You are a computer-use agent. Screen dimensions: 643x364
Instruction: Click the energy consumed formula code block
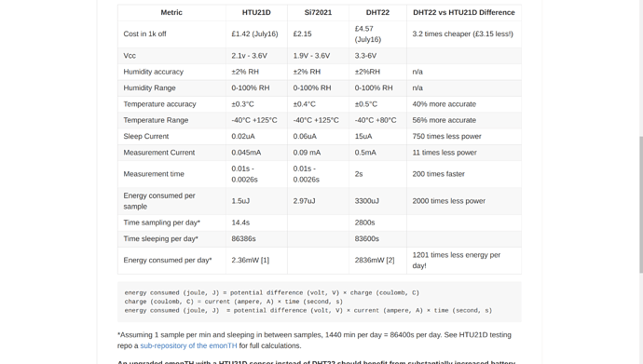(320, 302)
